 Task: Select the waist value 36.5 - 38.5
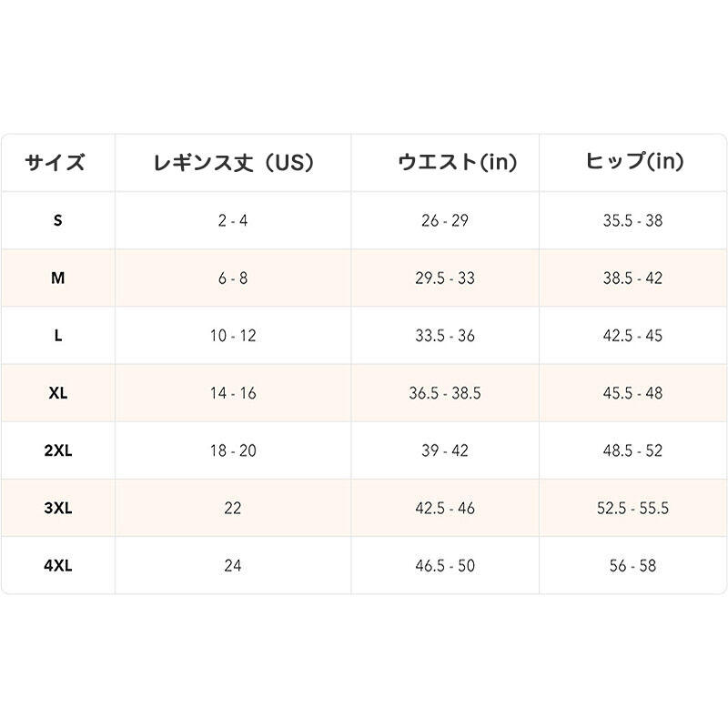click(445, 393)
